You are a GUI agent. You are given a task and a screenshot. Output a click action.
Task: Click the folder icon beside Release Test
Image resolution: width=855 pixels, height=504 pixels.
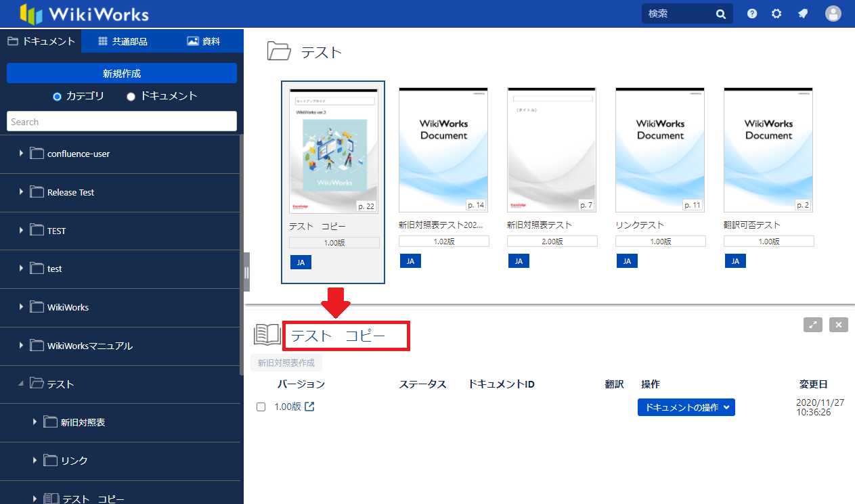pyautogui.click(x=37, y=192)
